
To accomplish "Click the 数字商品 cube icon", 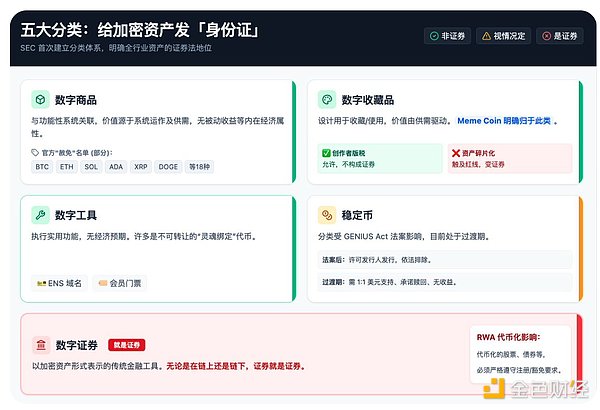I will coord(39,99).
